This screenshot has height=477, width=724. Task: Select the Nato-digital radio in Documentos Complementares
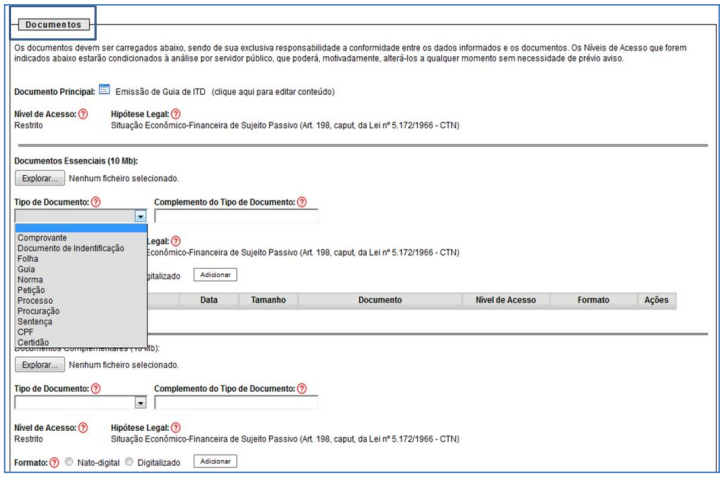click(x=70, y=462)
